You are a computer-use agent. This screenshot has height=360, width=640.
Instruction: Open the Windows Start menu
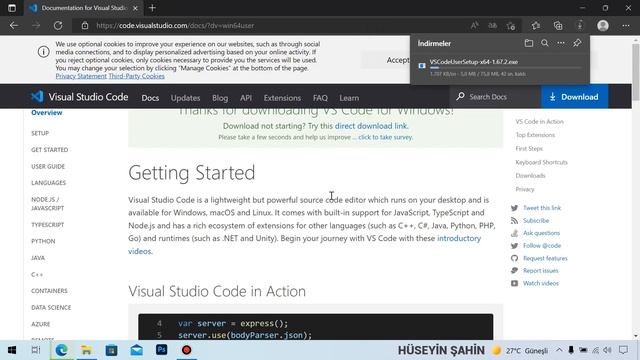(12, 350)
